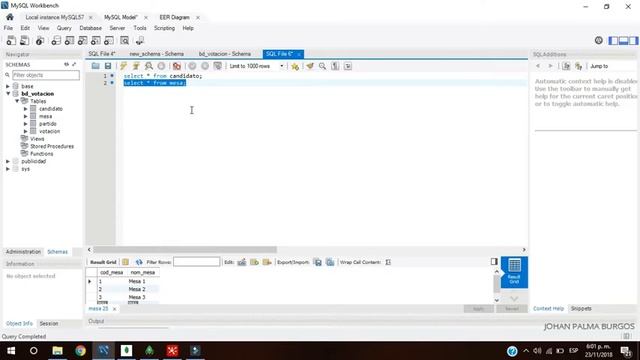The height and width of the screenshot is (360, 640).
Task: Open Workbench preferences gear icon
Action: point(599,40)
